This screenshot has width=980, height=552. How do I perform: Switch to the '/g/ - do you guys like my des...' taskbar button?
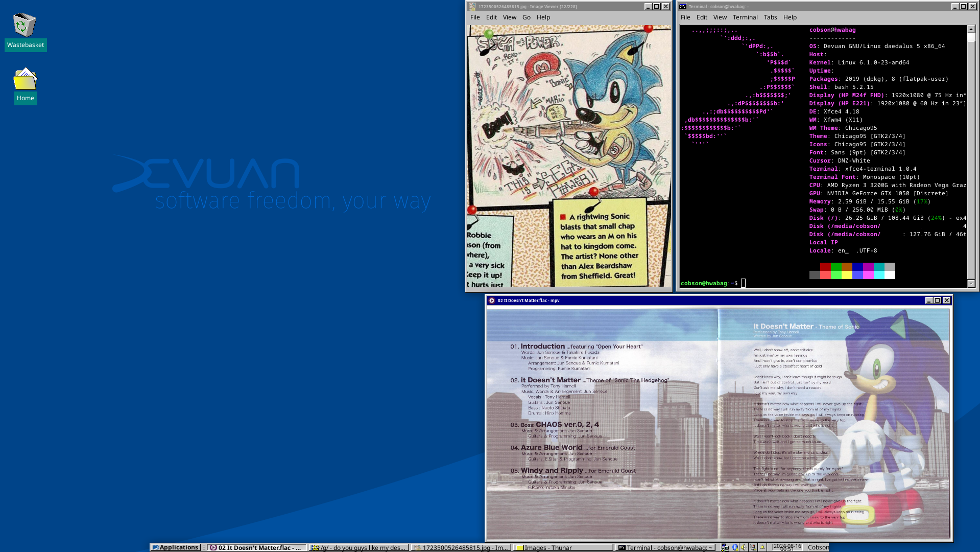click(359, 547)
